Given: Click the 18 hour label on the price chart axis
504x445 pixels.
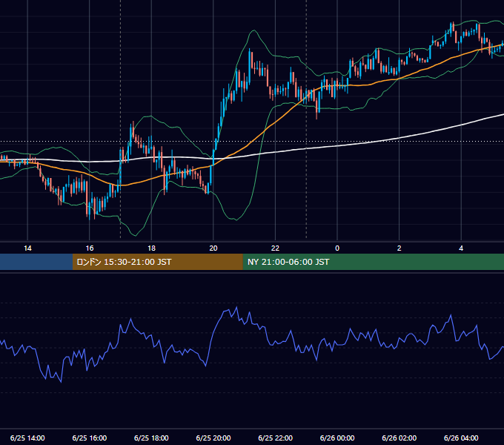Looking at the screenshot, I should [x=151, y=248].
